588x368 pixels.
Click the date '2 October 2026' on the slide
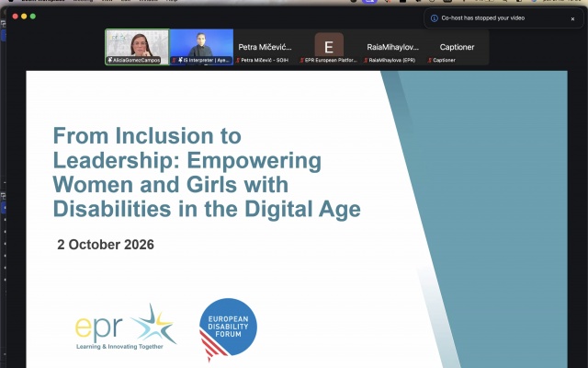[106, 245]
